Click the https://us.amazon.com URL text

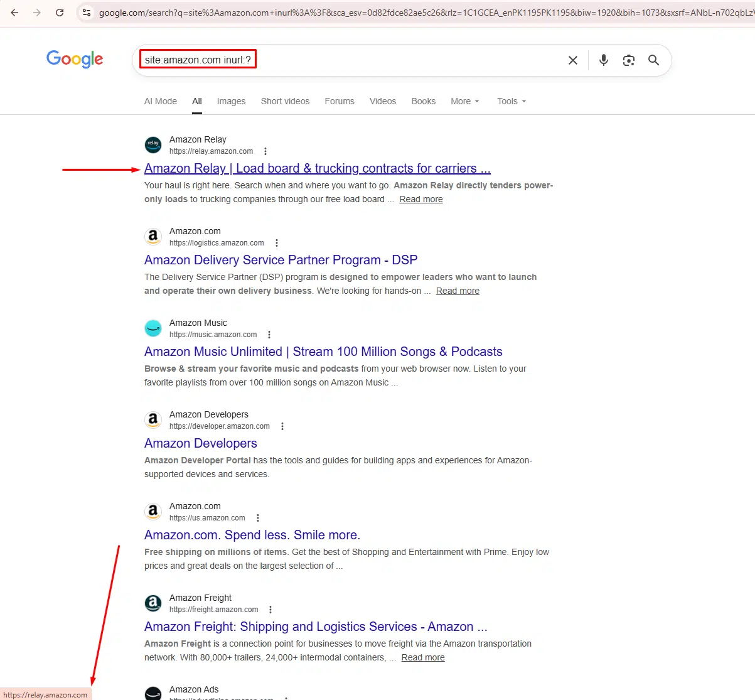coord(207,518)
